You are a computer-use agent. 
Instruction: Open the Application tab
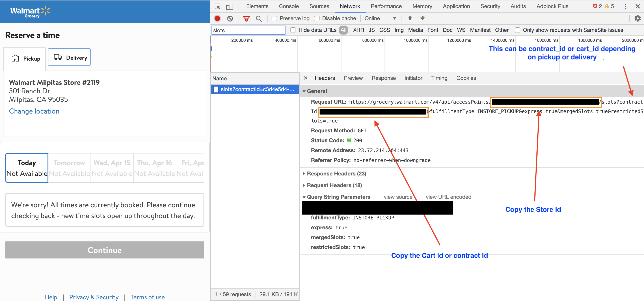[456, 6]
